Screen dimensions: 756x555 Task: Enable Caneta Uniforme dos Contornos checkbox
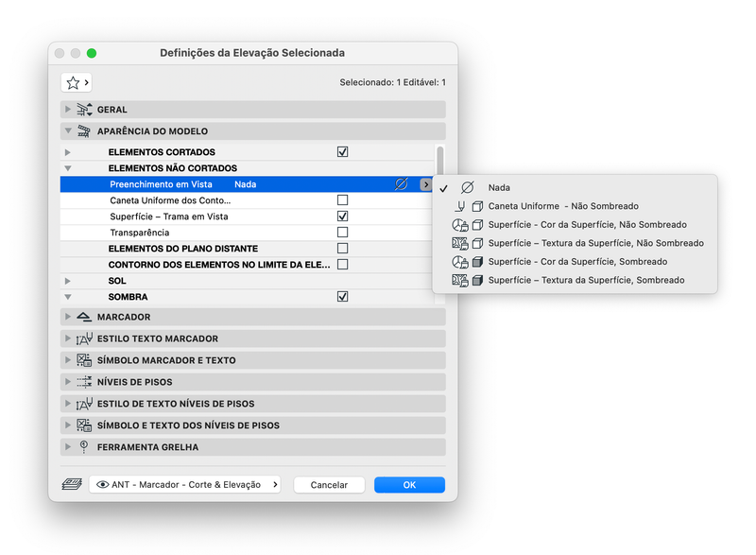(x=342, y=199)
